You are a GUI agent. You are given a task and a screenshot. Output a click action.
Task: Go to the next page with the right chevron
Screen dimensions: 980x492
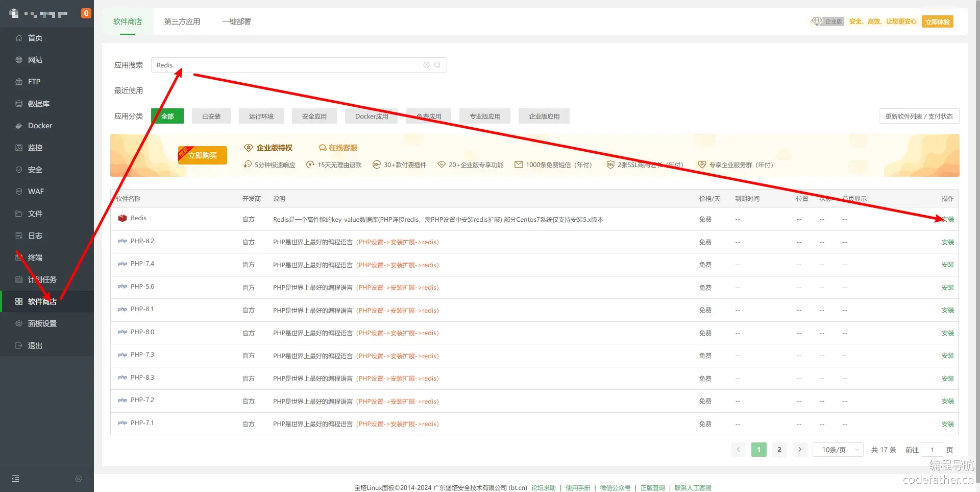point(800,450)
